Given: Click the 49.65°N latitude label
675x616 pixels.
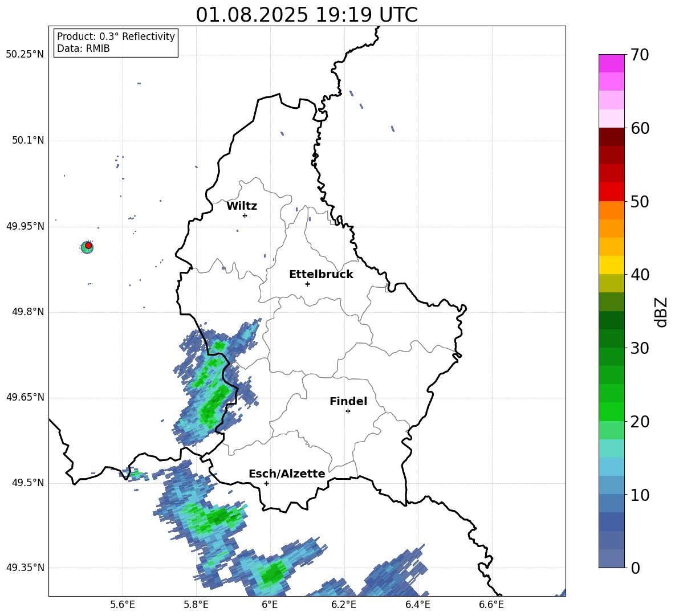Looking at the screenshot, I should point(25,397).
